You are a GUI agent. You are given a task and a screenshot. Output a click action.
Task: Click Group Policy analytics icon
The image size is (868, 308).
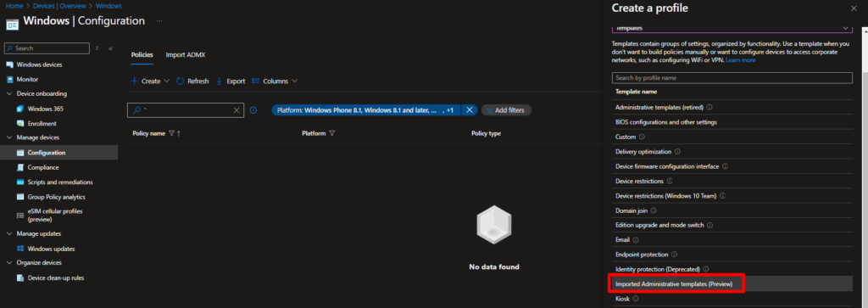coord(20,197)
